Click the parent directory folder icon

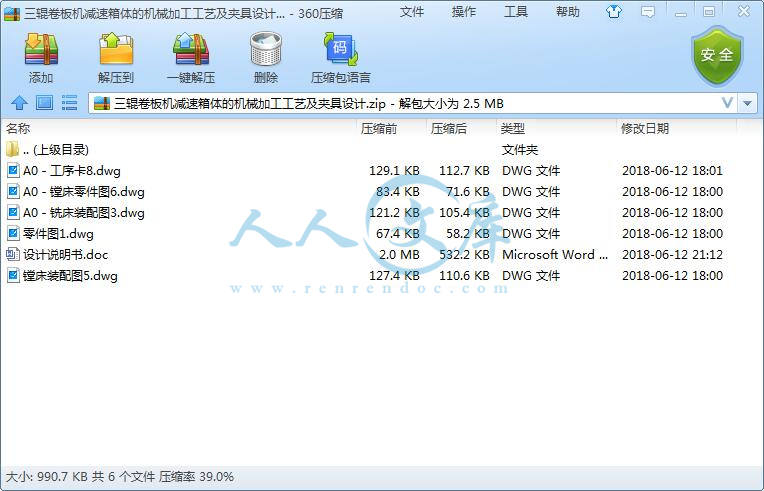click(13, 149)
